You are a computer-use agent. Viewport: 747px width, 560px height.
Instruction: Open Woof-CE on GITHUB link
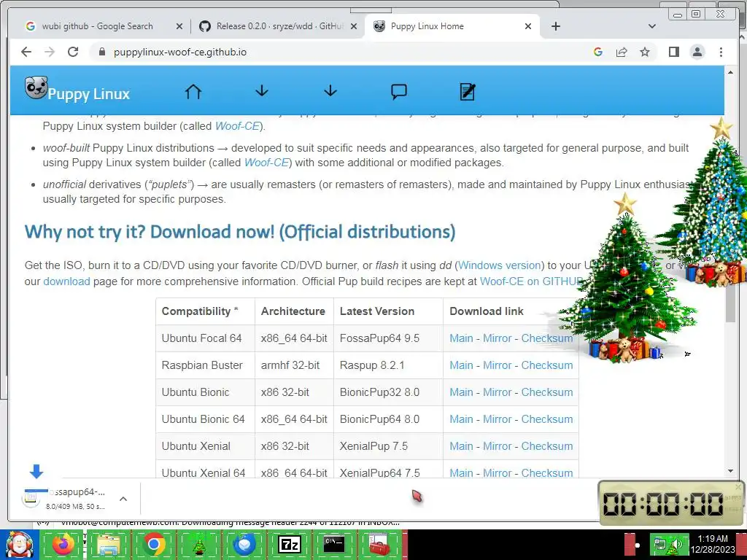531,281
